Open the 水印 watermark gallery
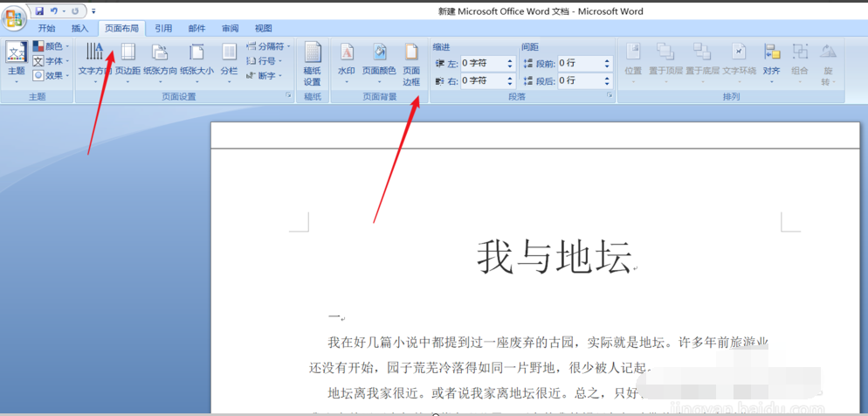Image resolution: width=868 pixels, height=416 pixels. pyautogui.click(x=347, y=63)
